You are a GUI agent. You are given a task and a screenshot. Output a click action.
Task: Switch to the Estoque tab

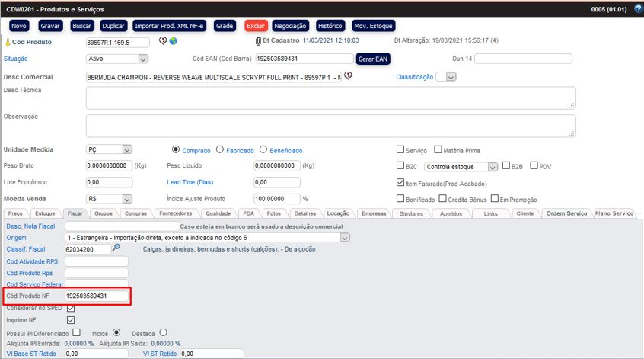(x=46, y=214)
